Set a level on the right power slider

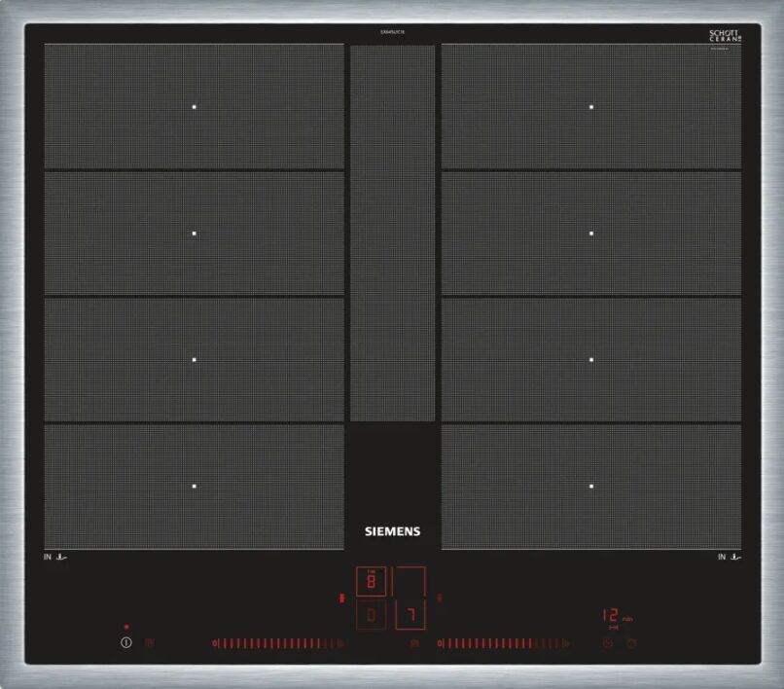504,643
